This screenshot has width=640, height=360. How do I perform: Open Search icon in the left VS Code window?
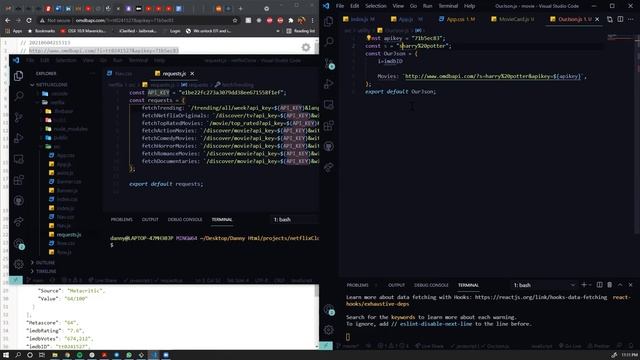tap(18, 96)
